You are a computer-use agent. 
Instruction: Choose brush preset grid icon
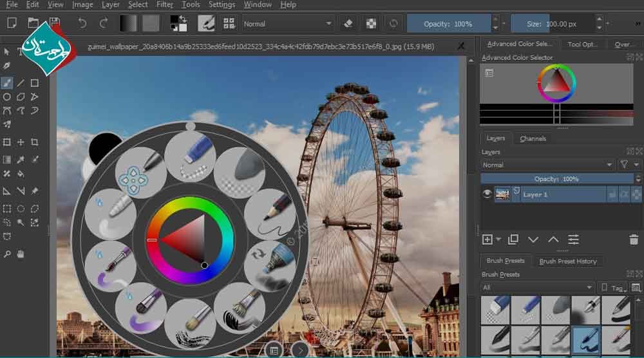click(229, 23)
